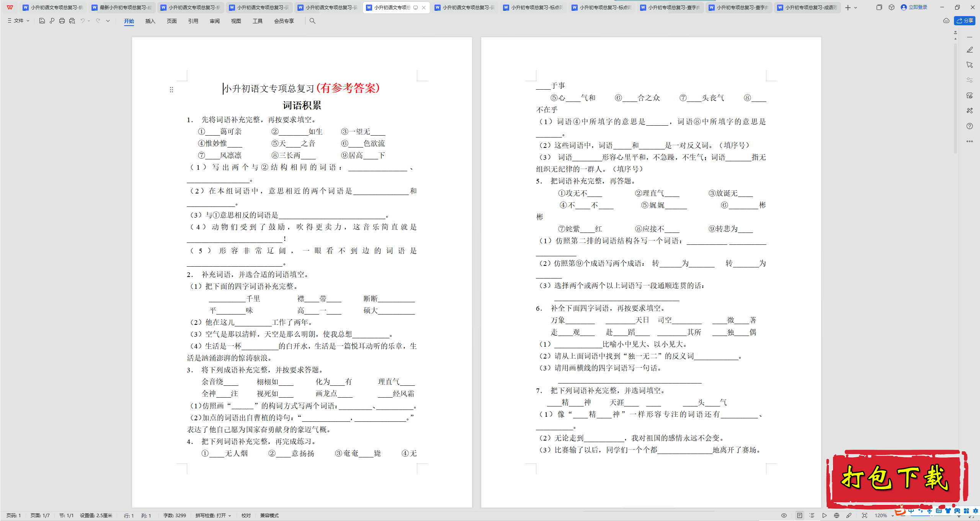This screenshot has width=980, height=521.
Task: Expand quick access toolbar customize arrow
Action: click(108, 21)
